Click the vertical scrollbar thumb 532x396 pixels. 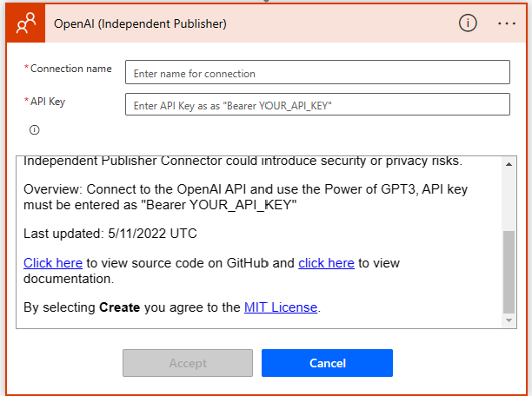(x=509, y=271)
